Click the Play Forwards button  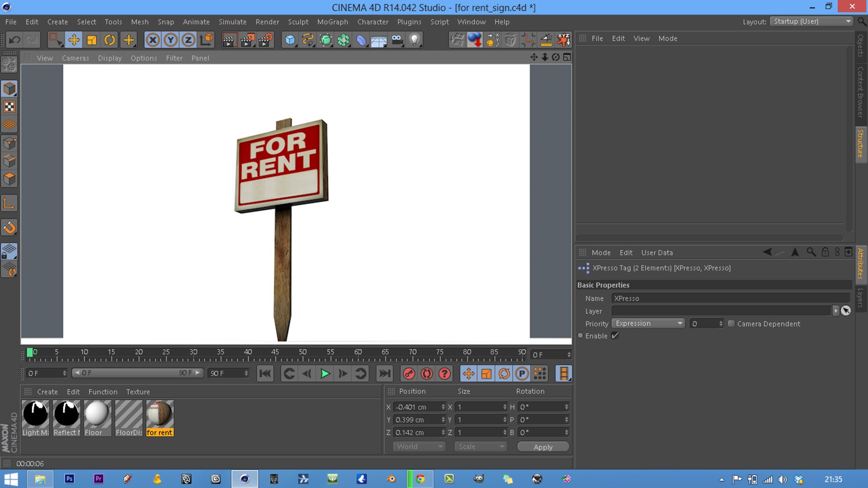[325, 374]
